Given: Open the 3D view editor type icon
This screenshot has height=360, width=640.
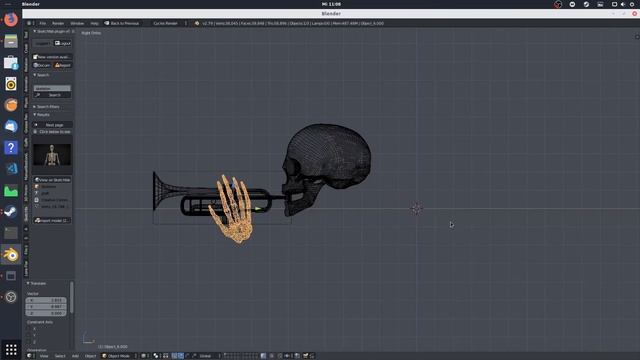Looking at the screenshot, I should 30,356.
